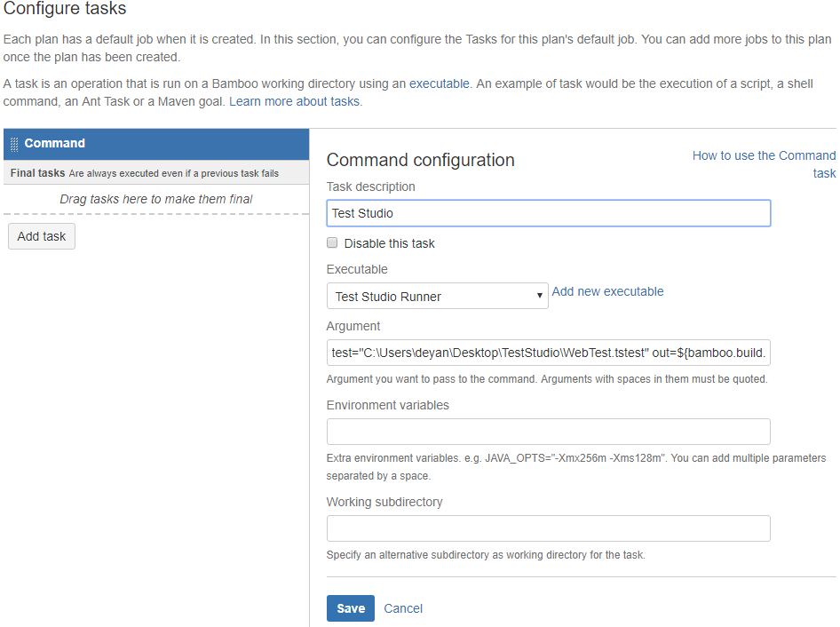
Task: Open Learn more about tasks link
Action: [295, 101]
